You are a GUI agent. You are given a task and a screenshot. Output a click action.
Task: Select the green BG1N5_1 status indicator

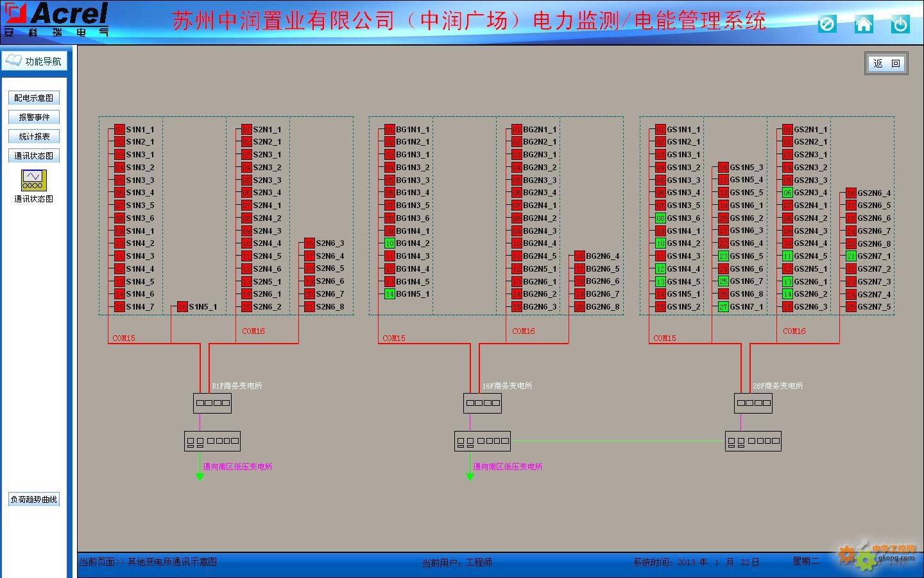389,294
